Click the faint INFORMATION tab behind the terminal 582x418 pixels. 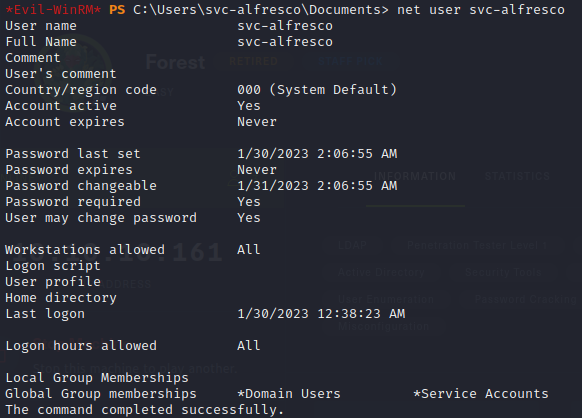click(415, 176)
